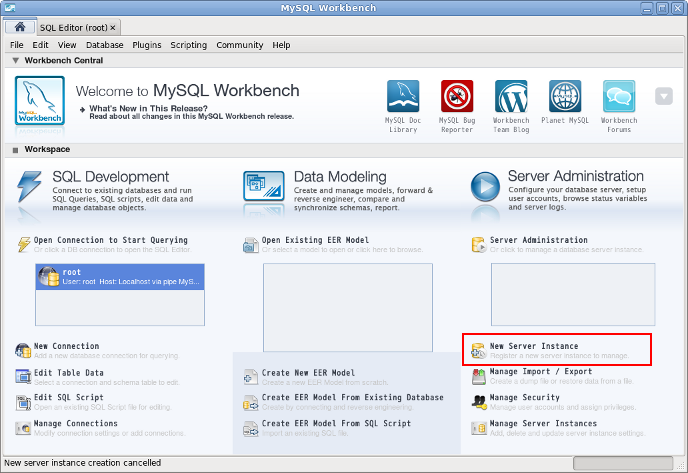
Task: Open Workbench Team Blog icon
Action: (511, 96)
